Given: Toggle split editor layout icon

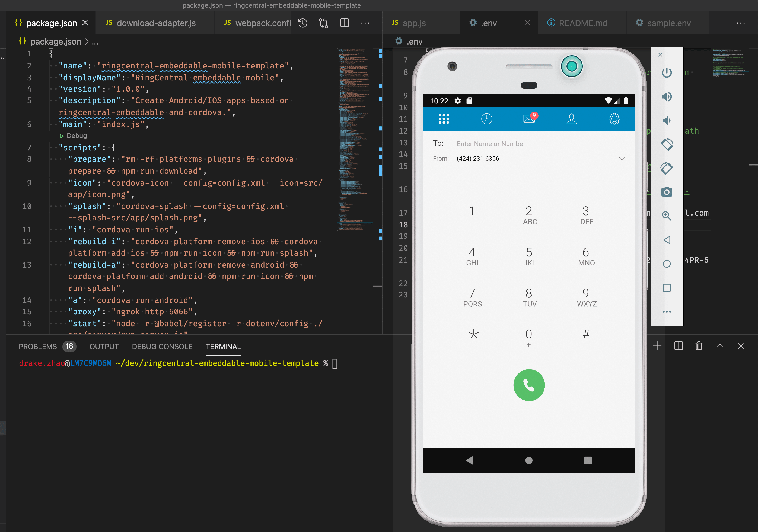Looking at the screenshot, I should (344, 23).
